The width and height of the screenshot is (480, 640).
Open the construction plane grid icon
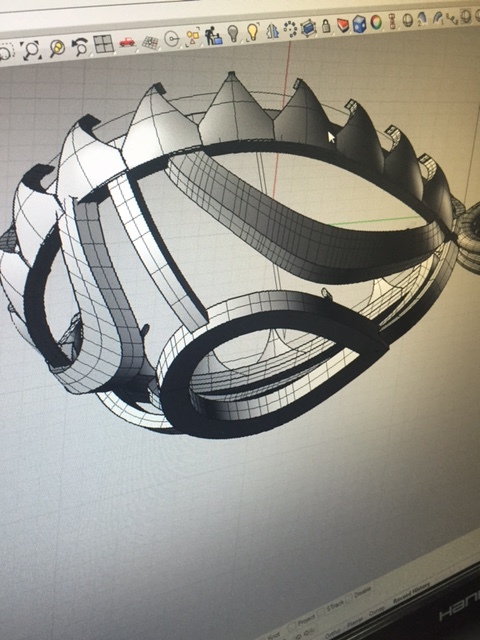pos(150,42)
